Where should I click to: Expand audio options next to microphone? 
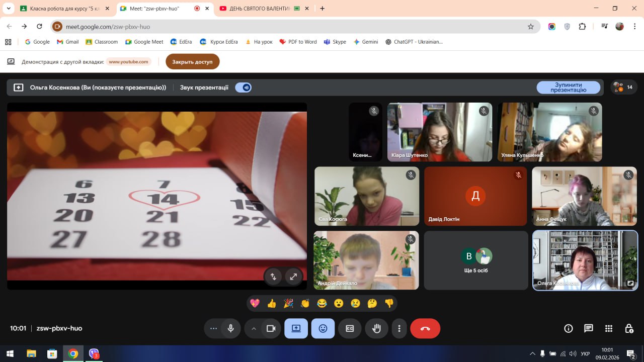tap(213, 328)
